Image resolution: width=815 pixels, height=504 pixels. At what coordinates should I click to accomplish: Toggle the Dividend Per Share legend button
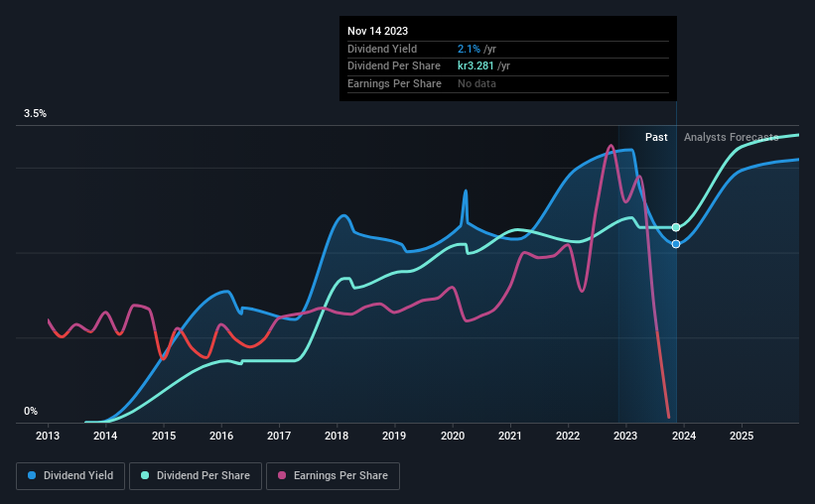pyautogui.click(x=196, y=476)
